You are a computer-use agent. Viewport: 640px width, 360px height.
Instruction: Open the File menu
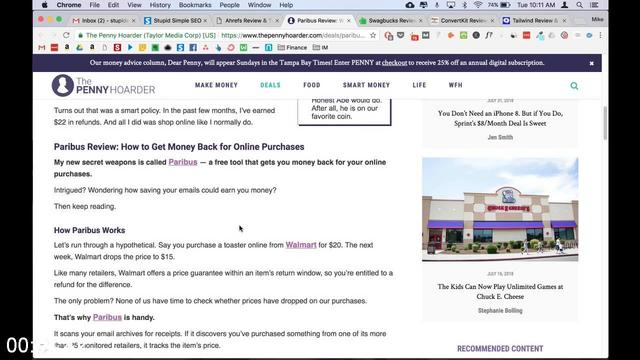tap(94, 5)
